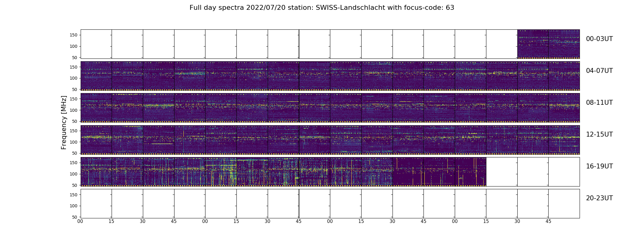This screenshot has width=644, height=245.
Task: Open the first spectrogram panel in the 12-15UT row
Action: coord(96,140)
